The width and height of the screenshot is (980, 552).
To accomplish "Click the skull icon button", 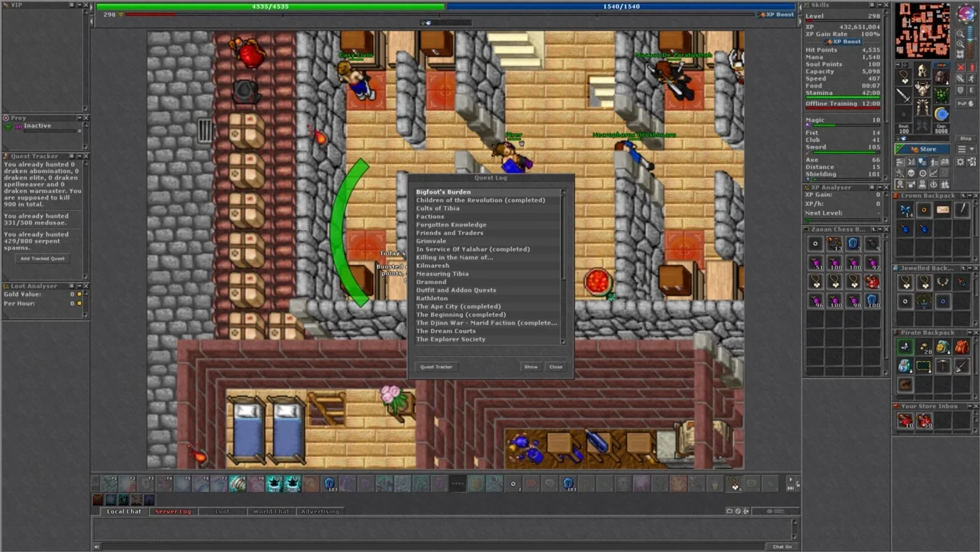I will (x=911, y=173).
